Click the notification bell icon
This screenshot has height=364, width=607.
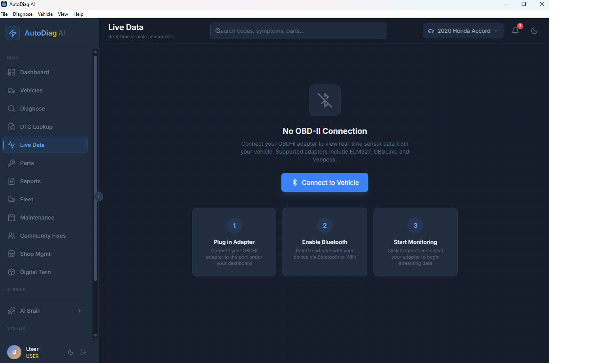click(515, 31)
